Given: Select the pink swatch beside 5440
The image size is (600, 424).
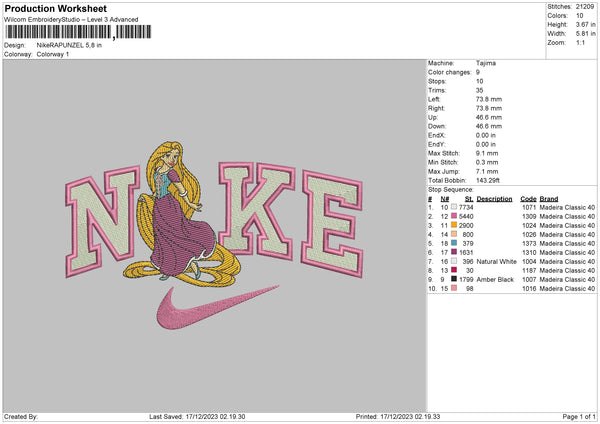Looking at the screenshot, I should 454,216.
